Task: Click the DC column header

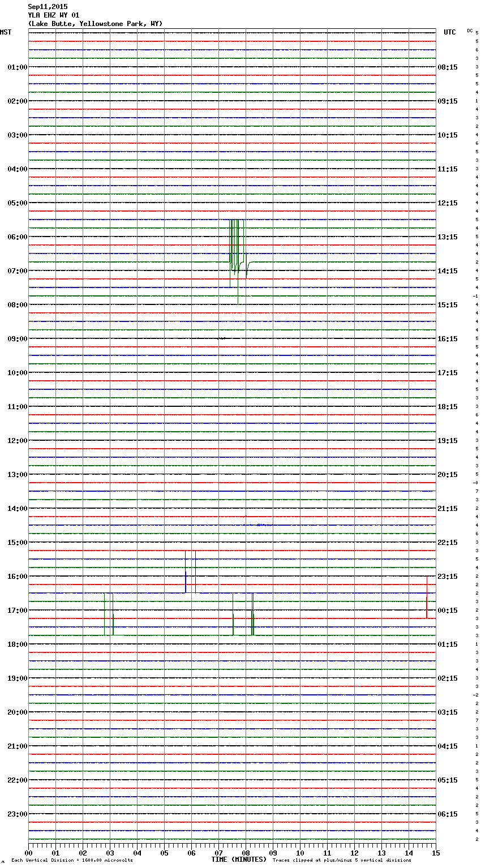Action: 470,31
